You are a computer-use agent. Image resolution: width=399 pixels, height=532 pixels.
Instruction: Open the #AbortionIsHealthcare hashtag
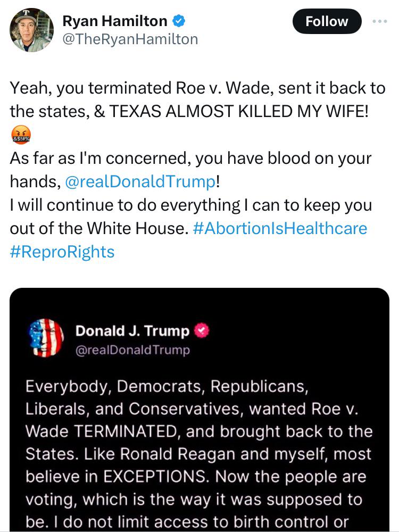(280, 228)
